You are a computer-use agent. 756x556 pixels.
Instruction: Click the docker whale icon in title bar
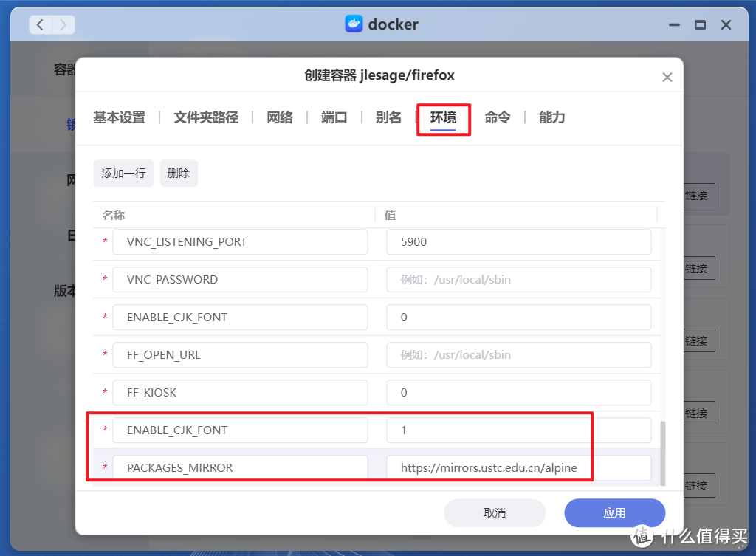click(354, 24)
